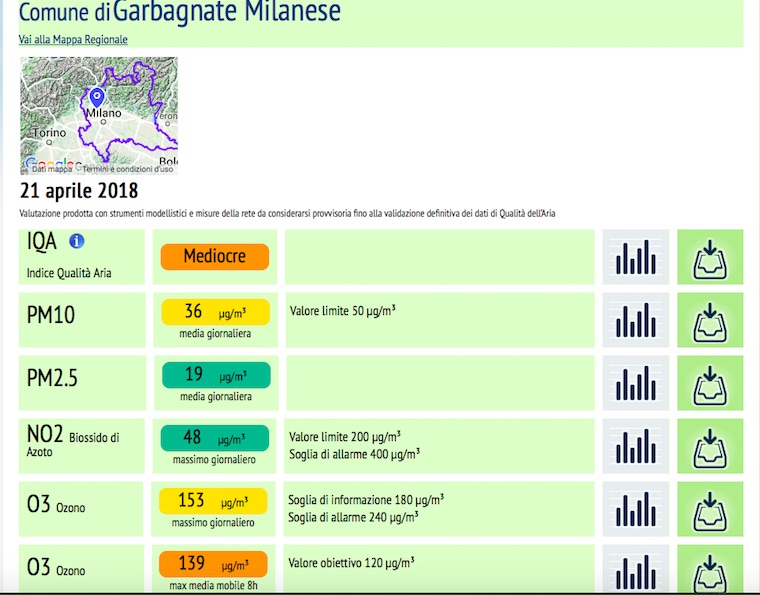Download O3 max media mobile 8h data

(709, 570)
